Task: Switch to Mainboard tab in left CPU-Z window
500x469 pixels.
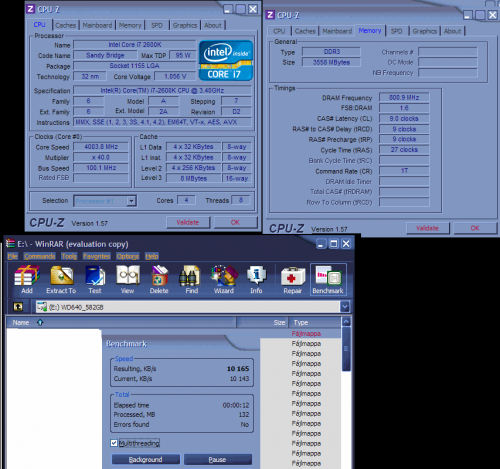Action: coord(97,25)
